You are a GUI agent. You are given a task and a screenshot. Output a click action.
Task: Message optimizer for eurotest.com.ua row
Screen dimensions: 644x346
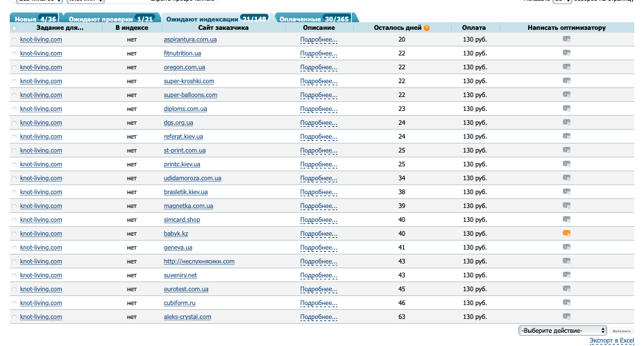[566, 289]
